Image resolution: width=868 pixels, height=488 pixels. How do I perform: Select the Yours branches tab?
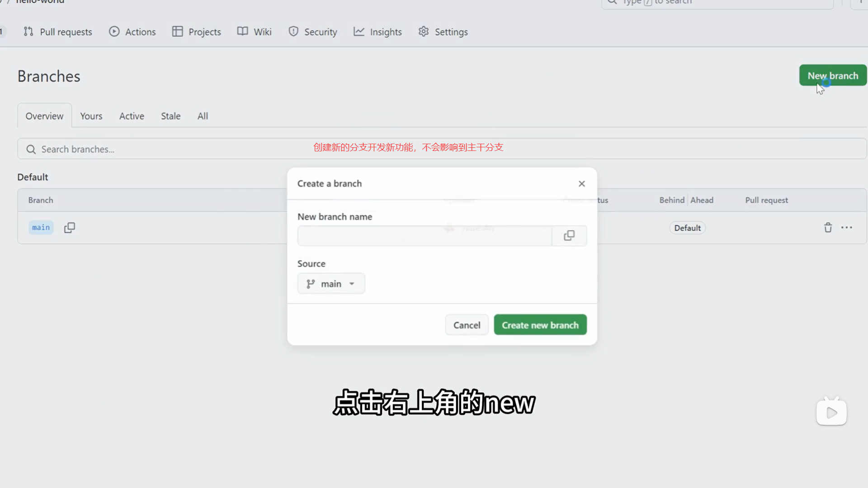click(x=91, y=116)
